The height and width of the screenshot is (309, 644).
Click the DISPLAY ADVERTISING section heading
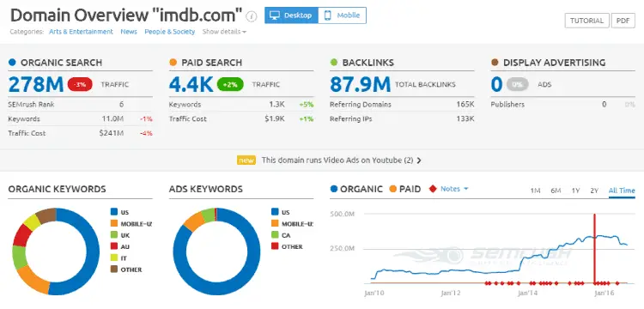click(x=554, y=63)
